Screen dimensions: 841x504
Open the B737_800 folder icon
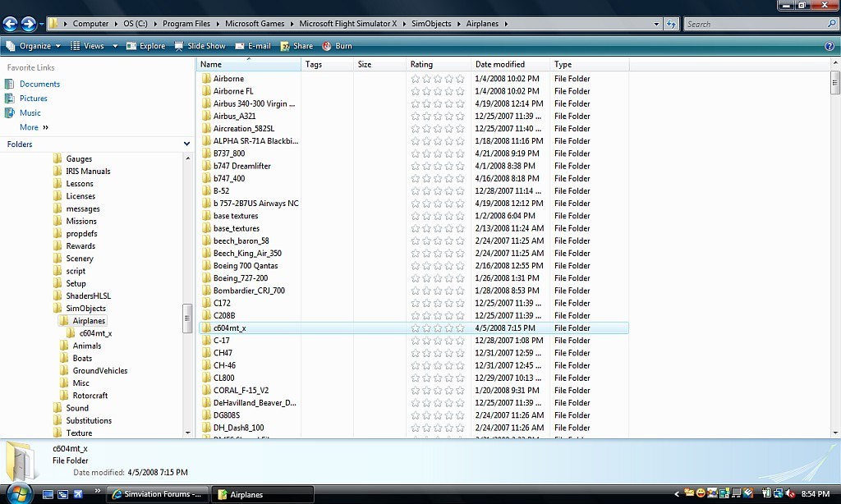coord(206,153)
